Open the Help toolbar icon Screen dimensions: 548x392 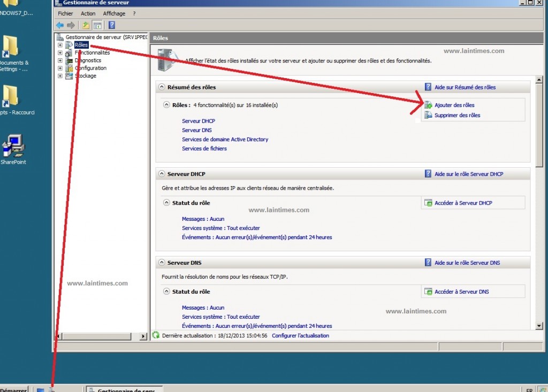pos(112,25)
